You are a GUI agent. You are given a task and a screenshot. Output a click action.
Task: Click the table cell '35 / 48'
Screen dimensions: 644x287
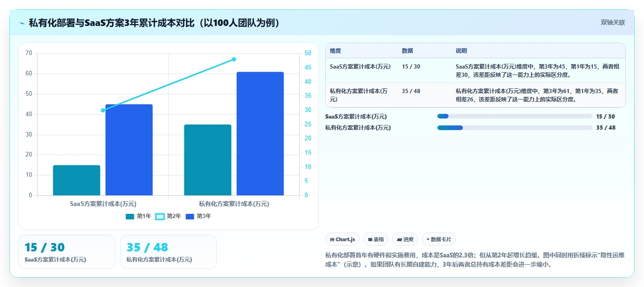[x=411, y=91]
